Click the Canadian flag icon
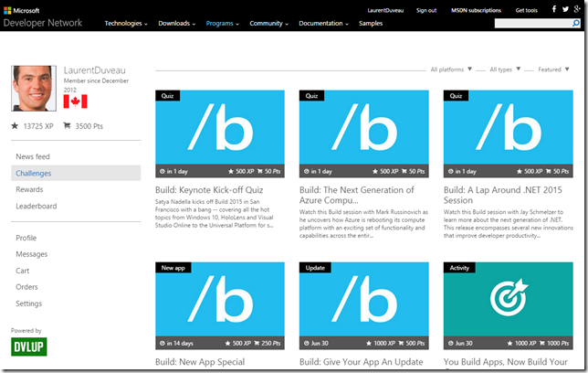 coord(76,101)
